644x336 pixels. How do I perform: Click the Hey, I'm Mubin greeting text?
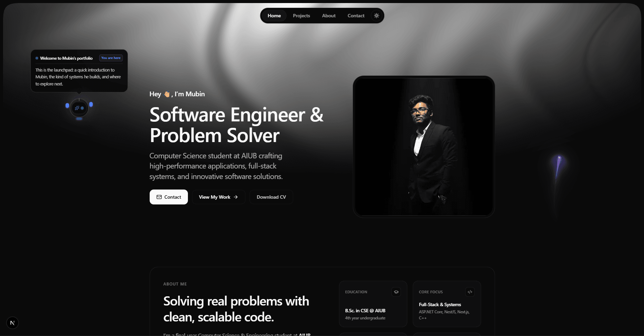coord(177,94)
